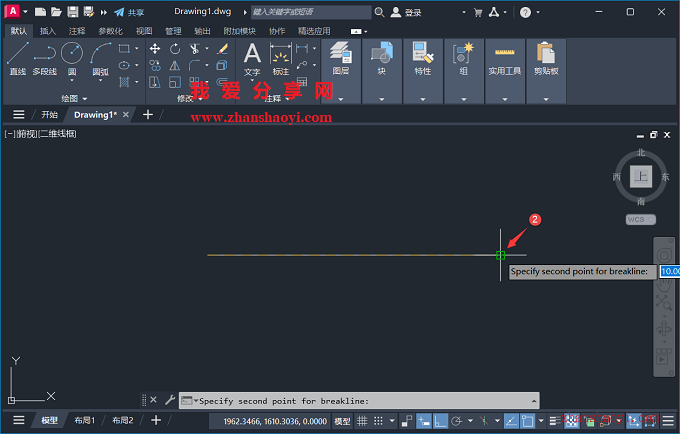Select the Rectangle tool icon
Screen dimensions: 680x434
click(x=124, y=49)
